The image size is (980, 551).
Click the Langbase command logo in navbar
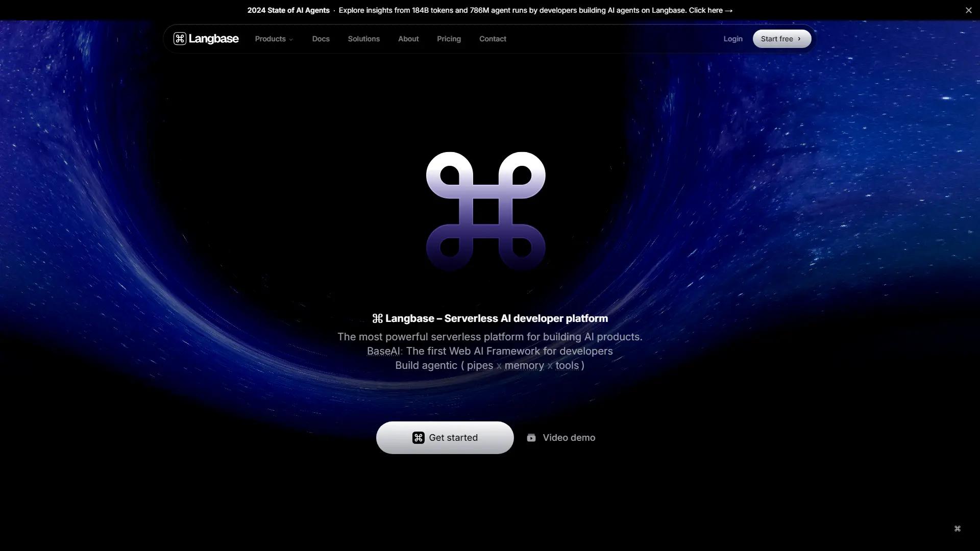180,38
